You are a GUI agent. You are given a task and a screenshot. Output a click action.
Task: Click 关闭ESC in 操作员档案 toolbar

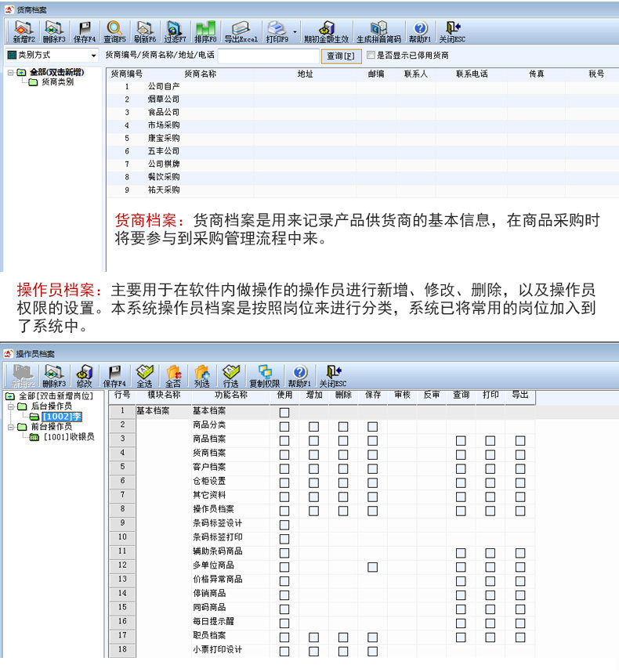tap(333, 376)
